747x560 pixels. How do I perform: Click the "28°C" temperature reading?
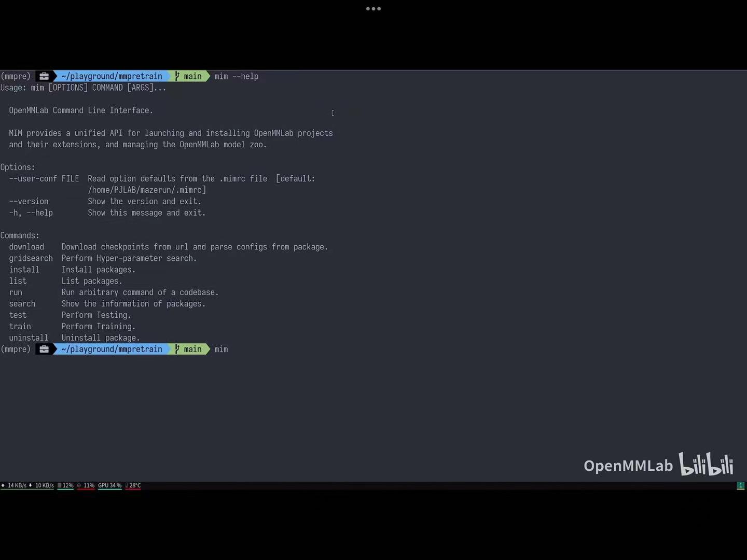click(135, 486)
